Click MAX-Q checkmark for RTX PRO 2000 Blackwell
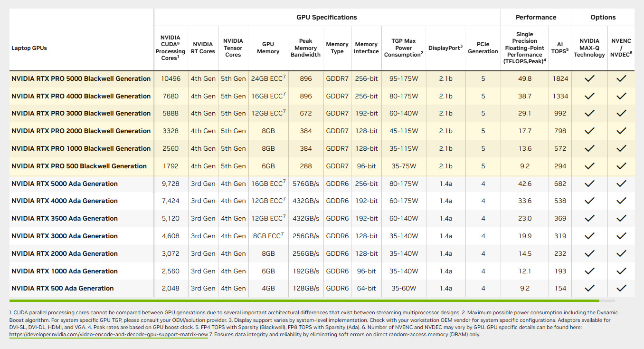This screenshot has width=644, height=349. (589, 131)
